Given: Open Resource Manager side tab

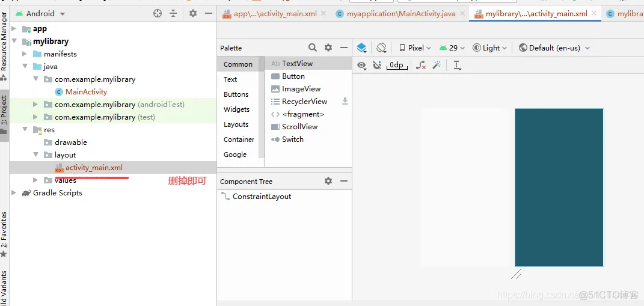Looking at the screenshot, I should (x=4, y=46).
